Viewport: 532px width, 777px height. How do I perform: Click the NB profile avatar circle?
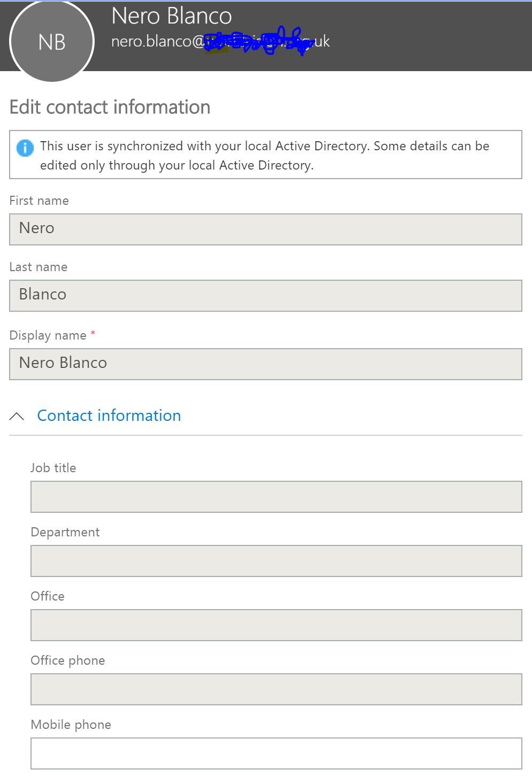point(52,41)
